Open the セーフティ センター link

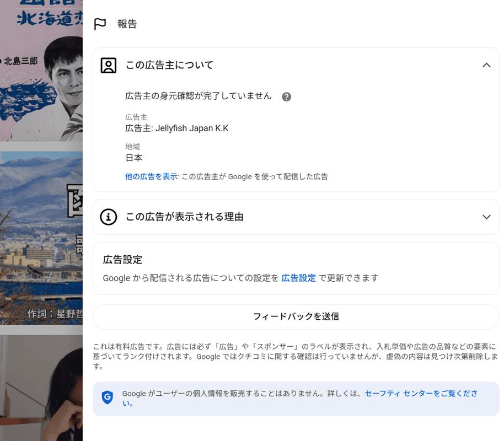click(x=300, y=398)
